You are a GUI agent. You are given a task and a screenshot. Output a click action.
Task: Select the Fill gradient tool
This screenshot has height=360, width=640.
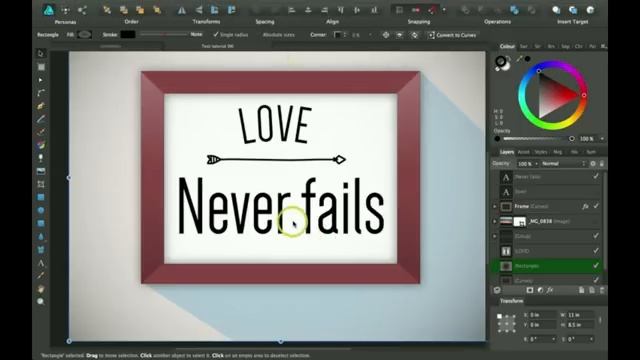click(x=40, y=145)
